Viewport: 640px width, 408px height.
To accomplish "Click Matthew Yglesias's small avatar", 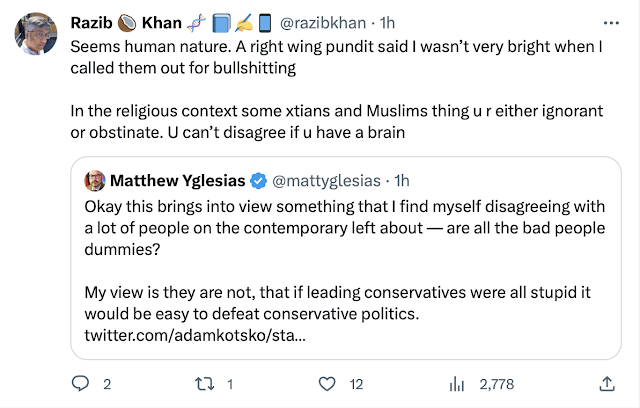I will (95, 181).
